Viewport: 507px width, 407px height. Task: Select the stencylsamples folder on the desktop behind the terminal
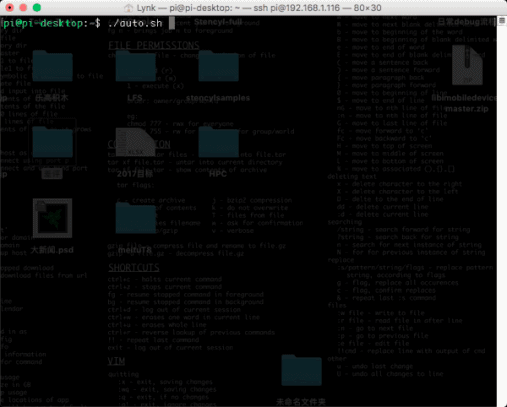tap(218, 66)
